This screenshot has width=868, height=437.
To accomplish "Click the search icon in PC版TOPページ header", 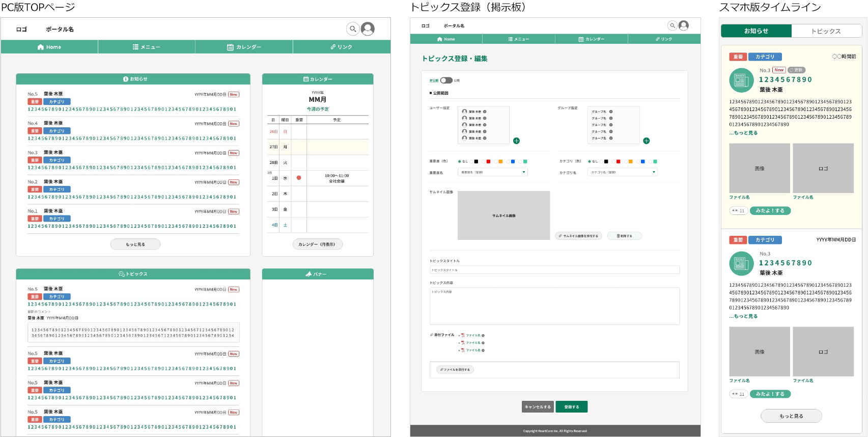I will (353, 29).
